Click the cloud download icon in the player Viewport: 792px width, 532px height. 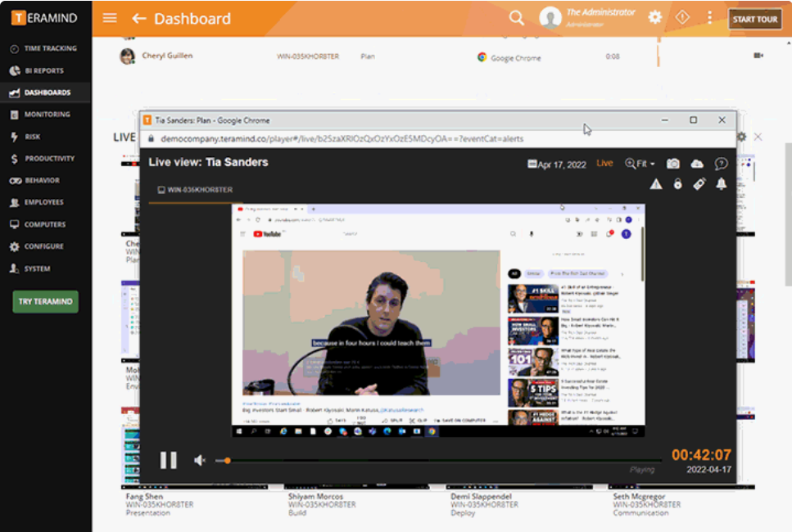point(697,164)
